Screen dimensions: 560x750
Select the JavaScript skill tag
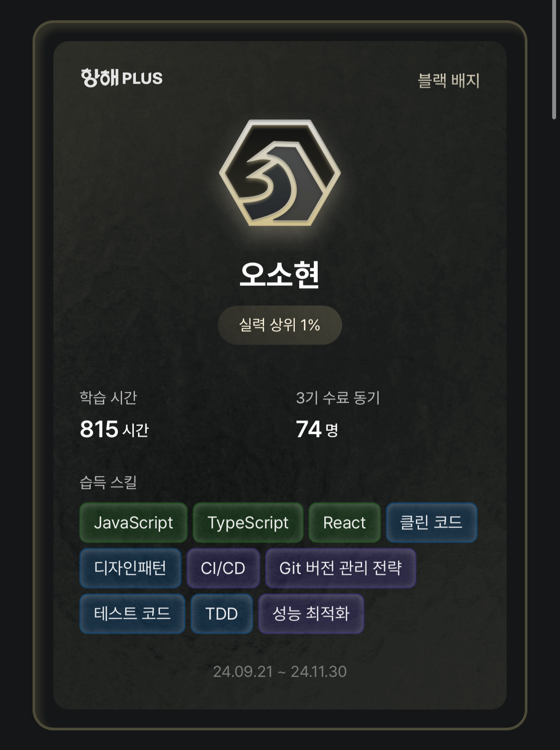[133, 522]
